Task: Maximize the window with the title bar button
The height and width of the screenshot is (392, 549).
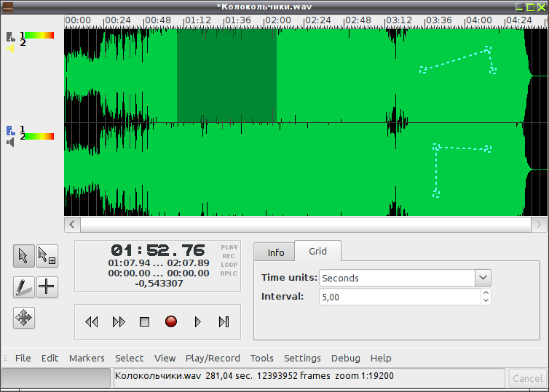Action: 531,7
